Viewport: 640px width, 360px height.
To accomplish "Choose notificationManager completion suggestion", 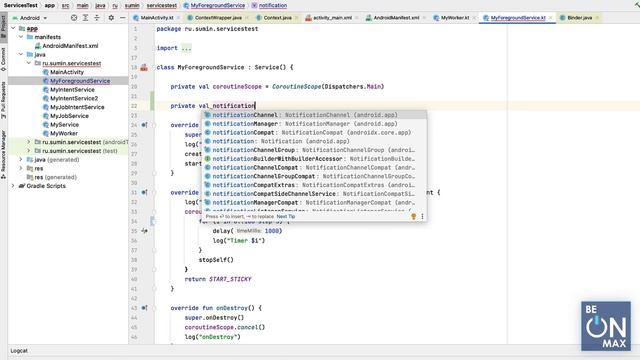I will (x=315, y=124).
